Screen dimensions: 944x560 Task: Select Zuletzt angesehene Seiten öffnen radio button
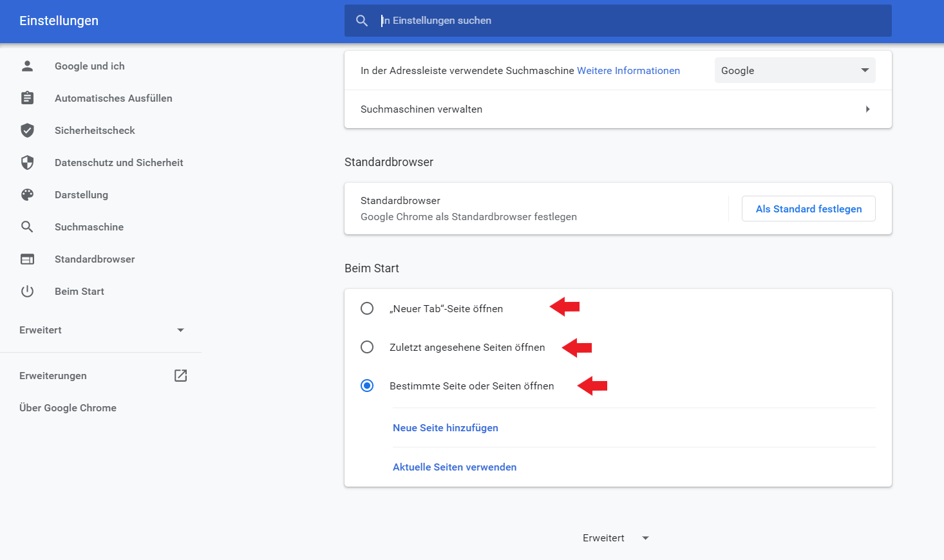coord(367,347)
